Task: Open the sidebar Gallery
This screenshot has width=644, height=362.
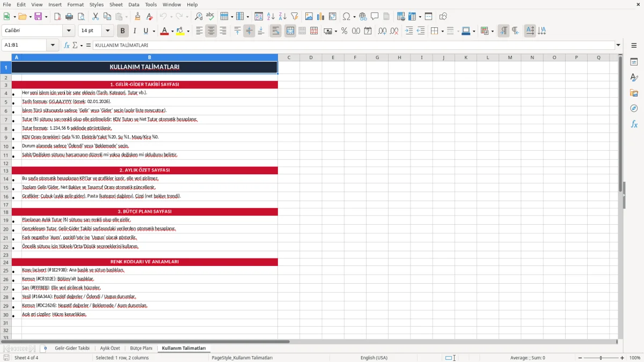Action: (634, 93)
